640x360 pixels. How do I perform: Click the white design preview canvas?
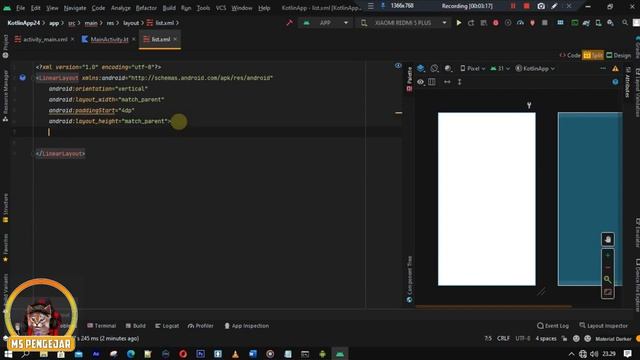coord(487,199)
